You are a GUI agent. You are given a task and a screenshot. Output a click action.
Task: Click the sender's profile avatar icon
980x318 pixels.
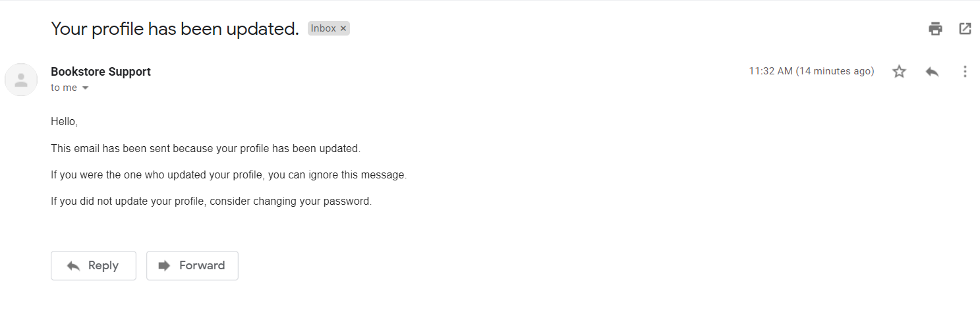click(21, 80)
